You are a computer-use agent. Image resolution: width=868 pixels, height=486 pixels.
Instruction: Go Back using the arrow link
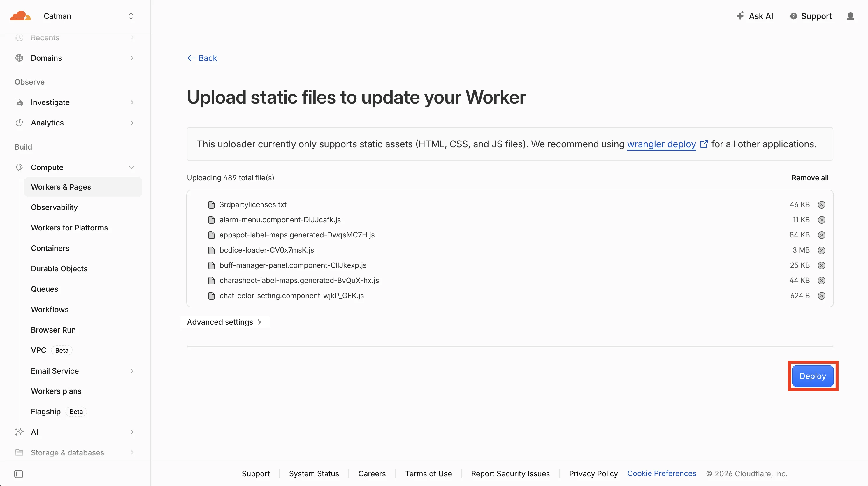point(202,58)
